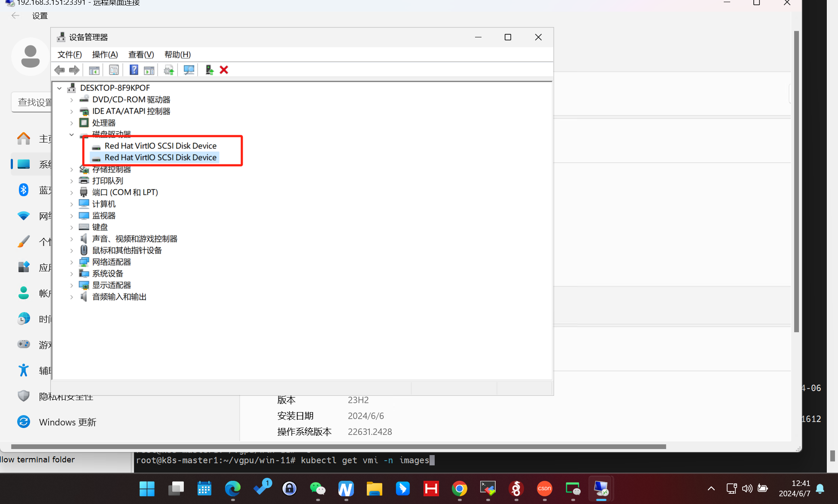This screenshot has width=838, height=504.
Task: Collapse the DESKTOP-8F9KPOF root node
Action: pyautogui.click(x=60, y=88)
